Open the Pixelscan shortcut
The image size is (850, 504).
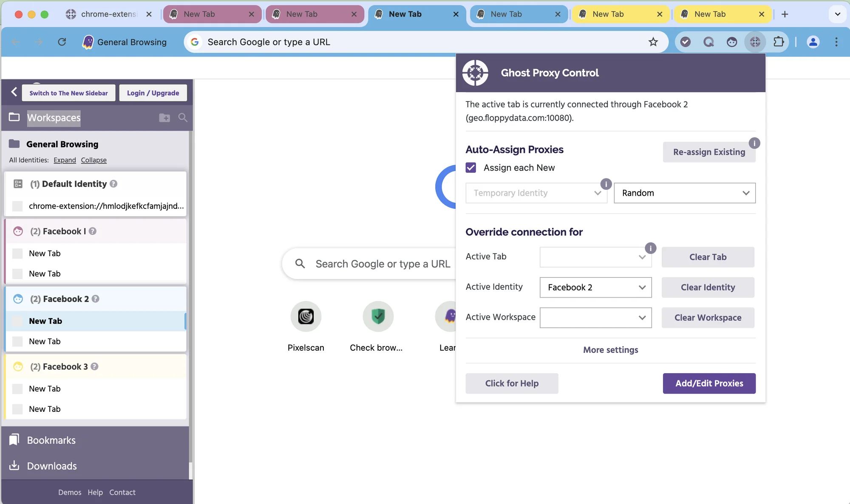[306, 326]
